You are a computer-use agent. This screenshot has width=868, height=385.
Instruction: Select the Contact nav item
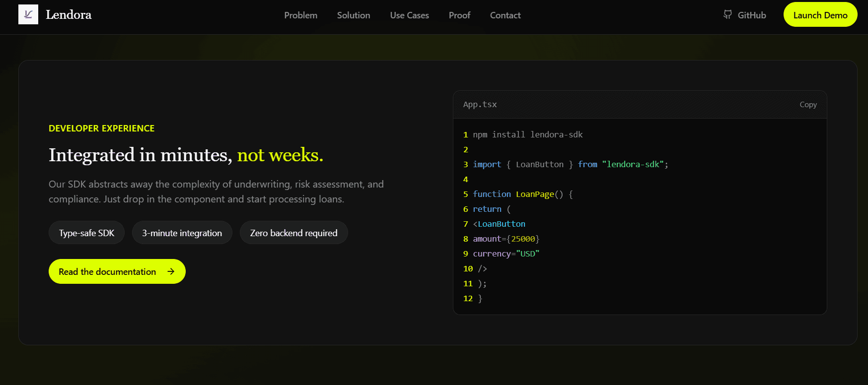[x=505, y=15]
